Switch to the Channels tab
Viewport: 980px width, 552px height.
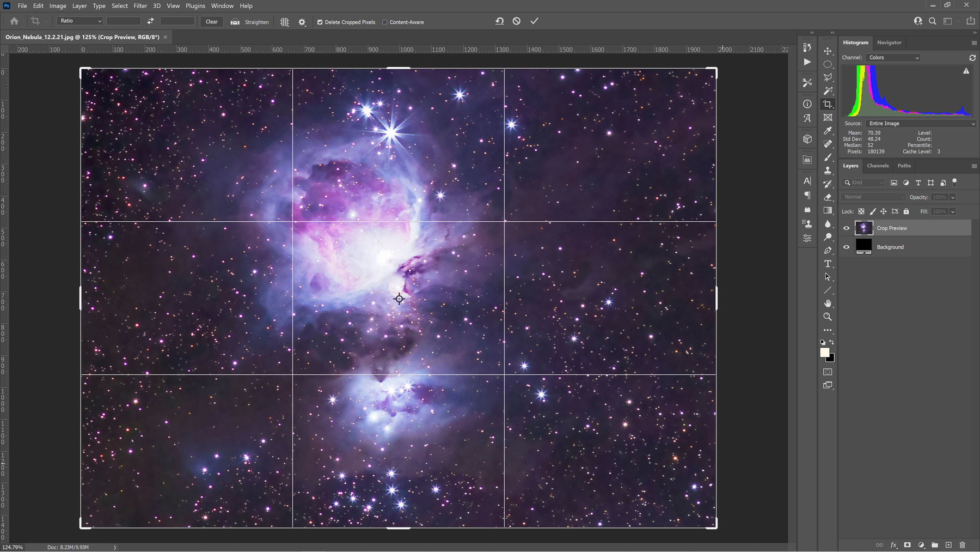878,166
